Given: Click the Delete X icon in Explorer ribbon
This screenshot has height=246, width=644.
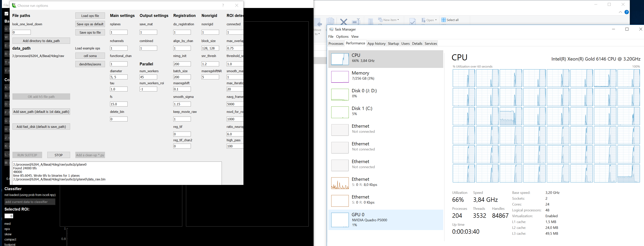Looking at the screenshot, I should [x=344, y=21].
